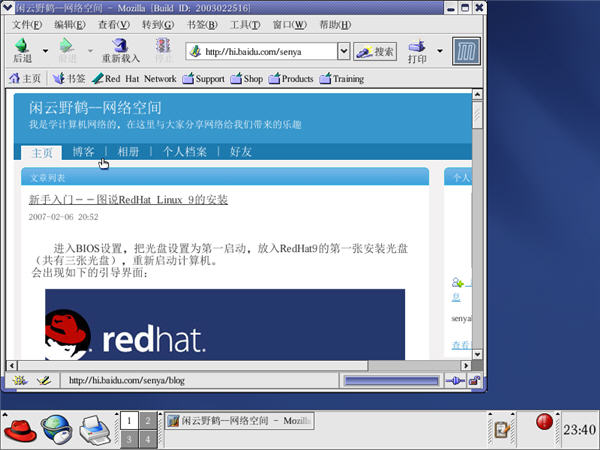Switch to workspace 4
This screenshot has width=600, height=450.
pos(148,439)
